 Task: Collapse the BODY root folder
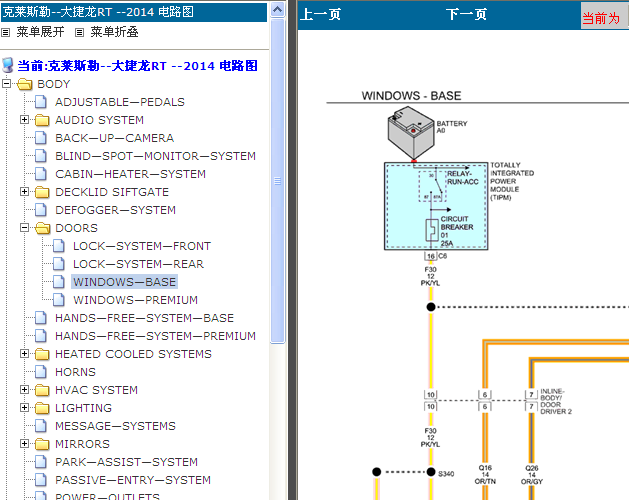[x=6, y=84]
